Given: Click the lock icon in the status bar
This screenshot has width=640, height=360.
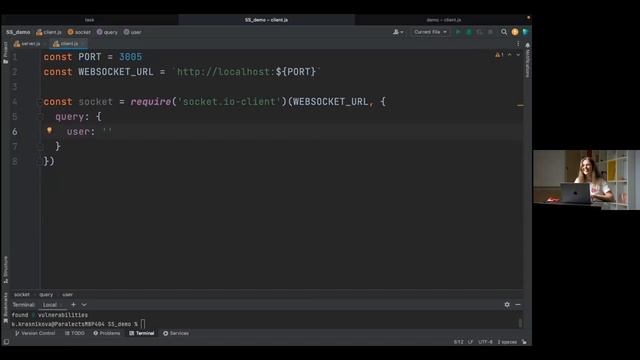Looking at the screenshot, I should [524, 342].
